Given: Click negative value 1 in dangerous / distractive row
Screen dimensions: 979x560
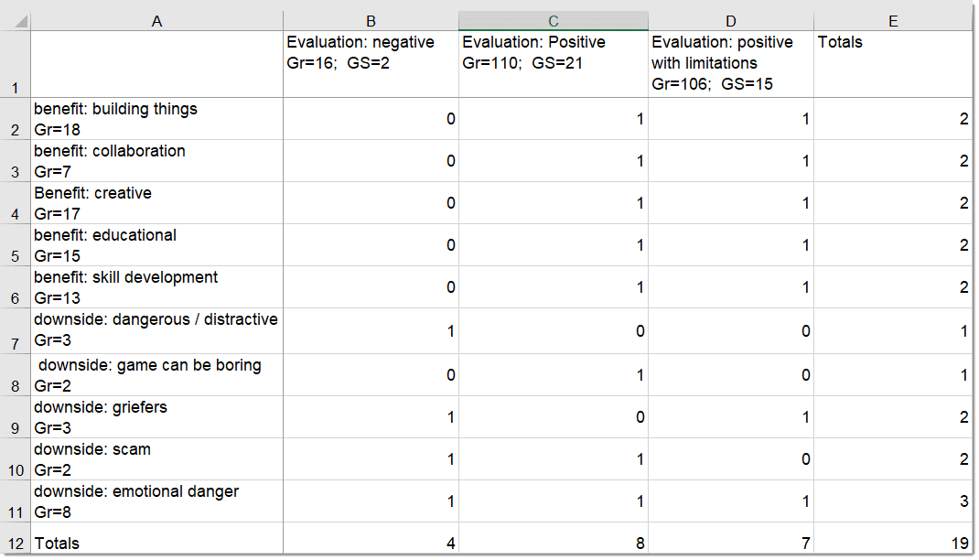Looking at the screenshot, I should (371, 331).
